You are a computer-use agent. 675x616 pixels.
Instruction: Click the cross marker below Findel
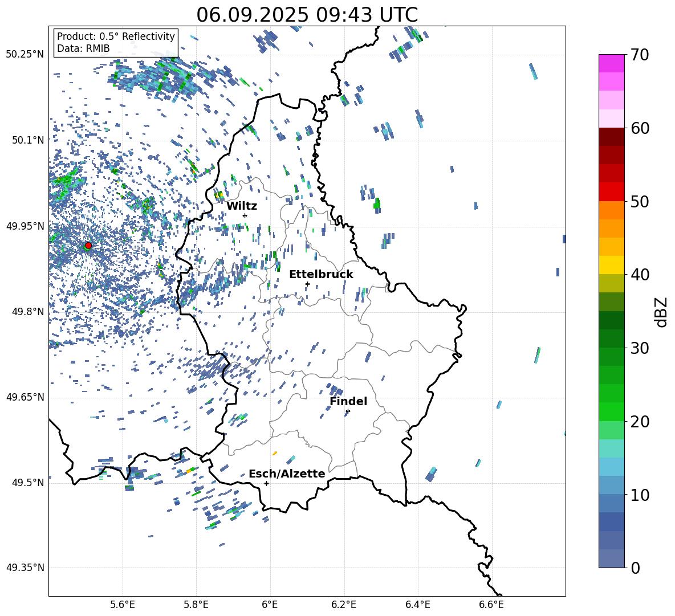tap(348, 411)
